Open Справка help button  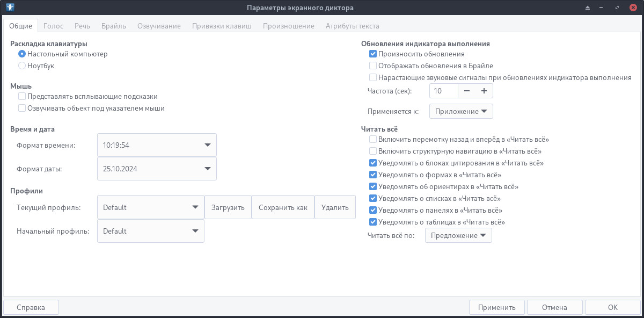click(x=31, y=307)
